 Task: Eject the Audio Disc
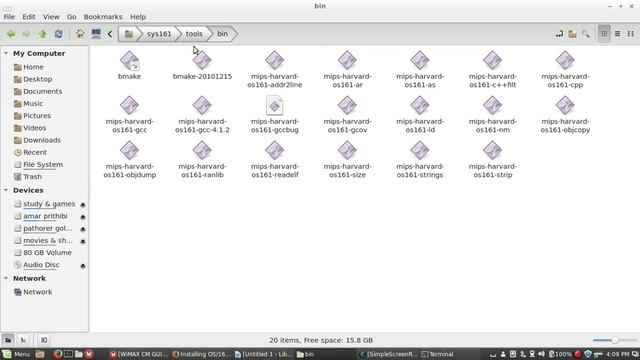click(x=83, y=266)
